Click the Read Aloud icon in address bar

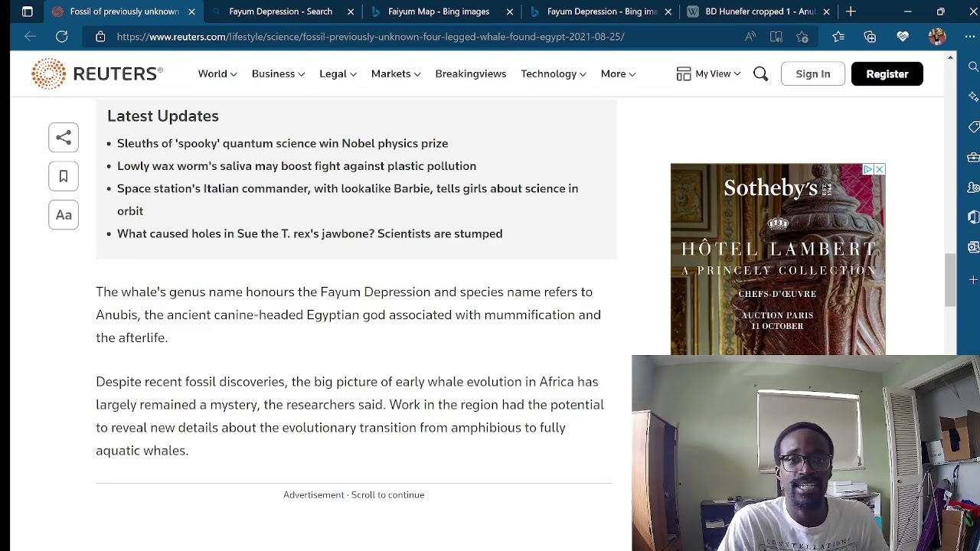click(750, 37)
